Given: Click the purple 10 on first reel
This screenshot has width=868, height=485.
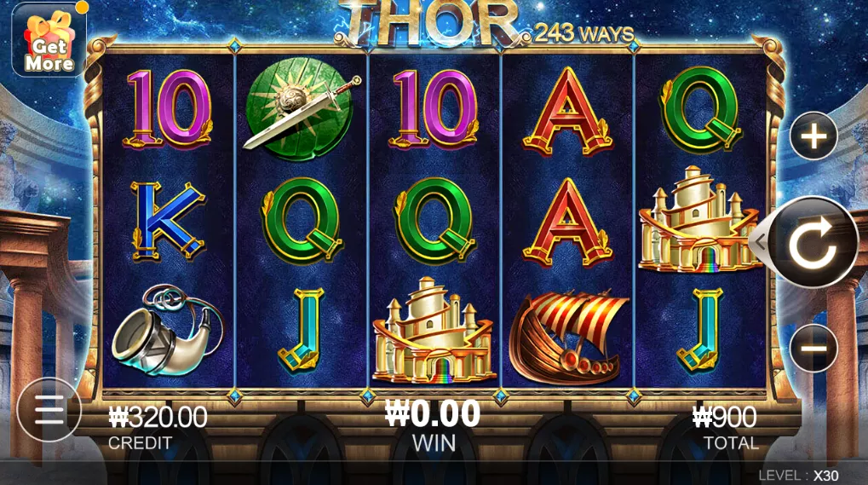Looking at the screenshot, I should click(169, 110).
